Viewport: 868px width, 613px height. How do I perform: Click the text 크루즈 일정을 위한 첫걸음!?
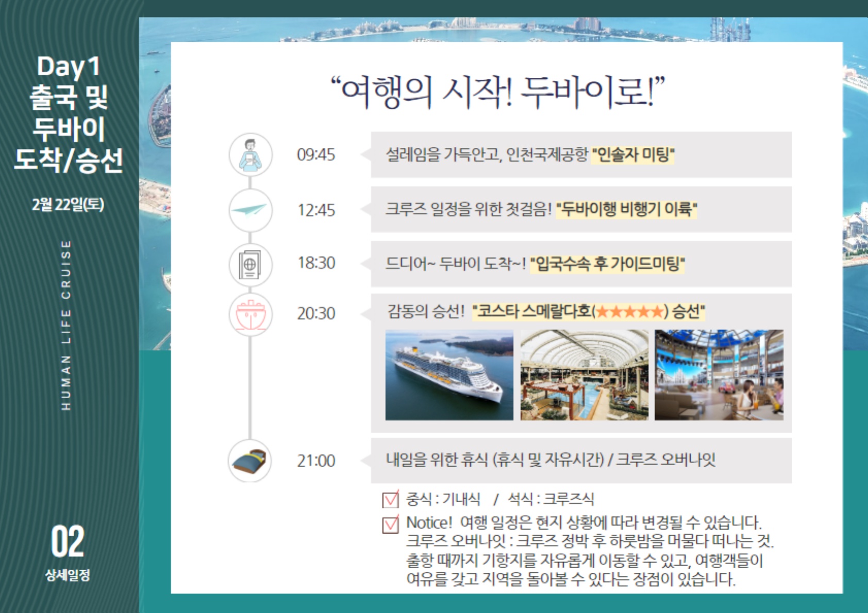(x=469, y=209)
